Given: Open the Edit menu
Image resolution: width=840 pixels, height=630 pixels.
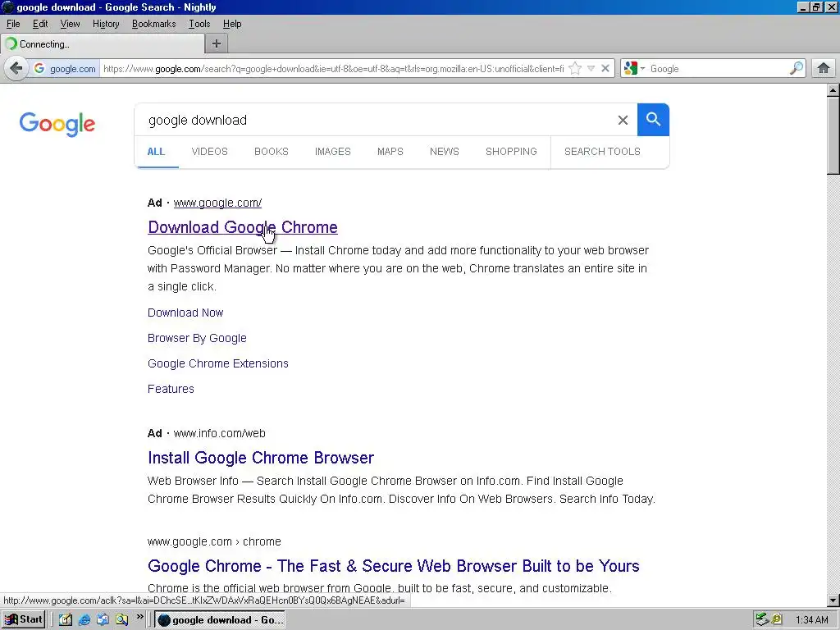Looking at the screenshot, I should click(40, 24).
